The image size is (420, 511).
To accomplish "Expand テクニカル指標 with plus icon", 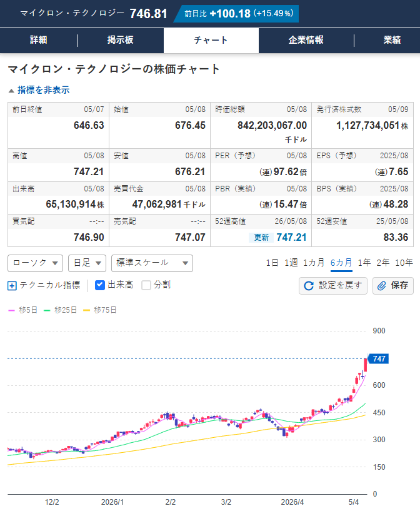I will point(12,286).
